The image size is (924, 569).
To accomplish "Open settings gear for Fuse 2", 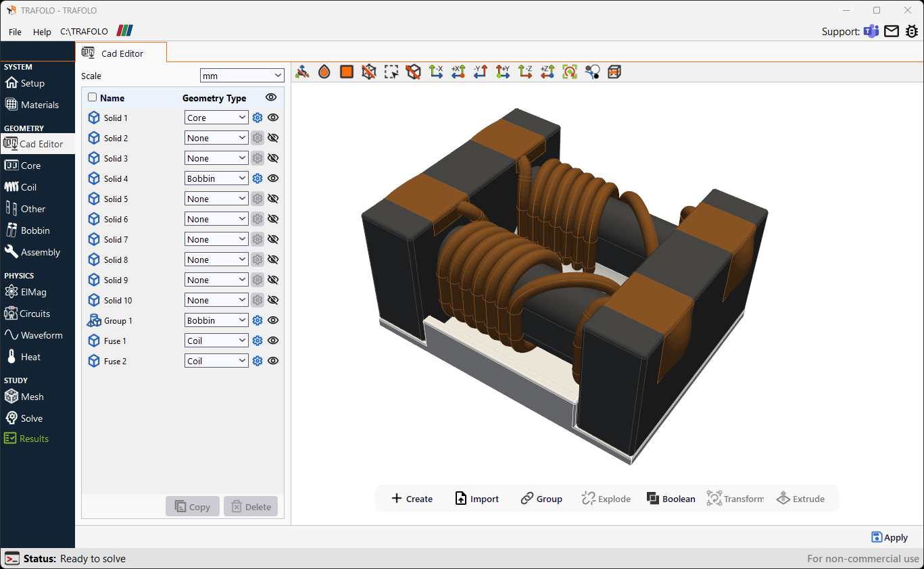I will point(258,361).
